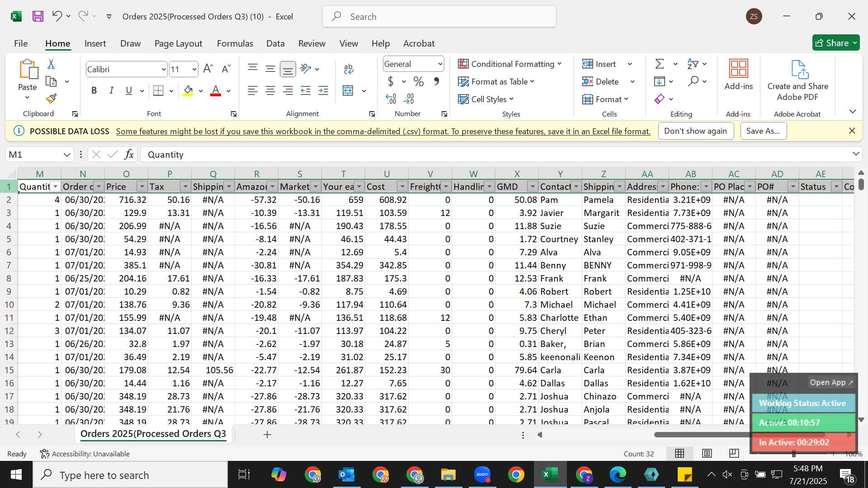Increase font size with larger A icon
Image resolution: width=868 pixels, height=488 pixels.
pyautogui.click(x=208, y=69)
